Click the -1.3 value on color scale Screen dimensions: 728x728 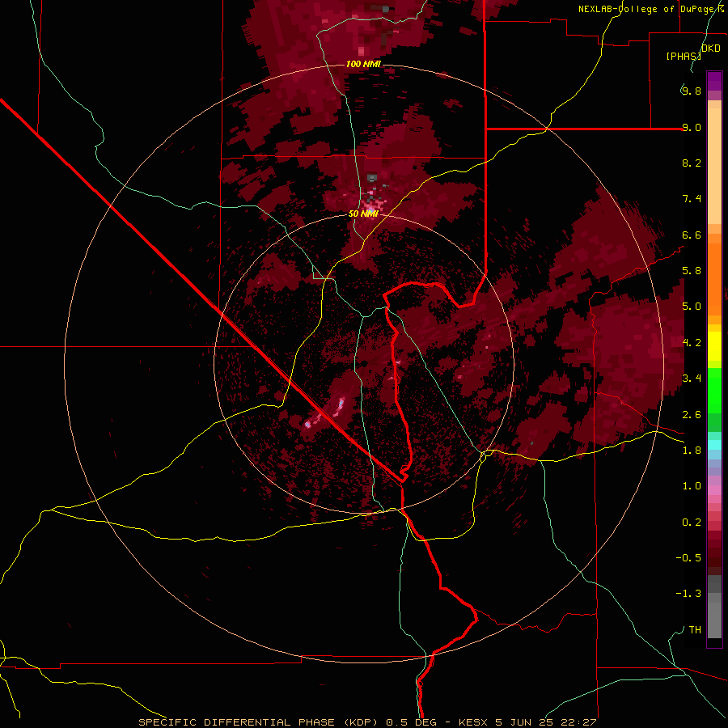(688, 594)
